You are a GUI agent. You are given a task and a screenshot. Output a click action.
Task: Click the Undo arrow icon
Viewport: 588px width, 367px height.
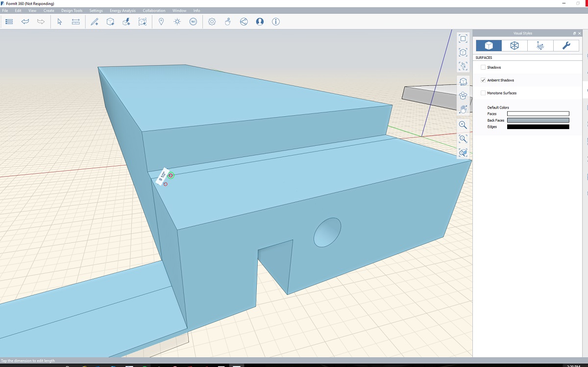click(25, 22)
